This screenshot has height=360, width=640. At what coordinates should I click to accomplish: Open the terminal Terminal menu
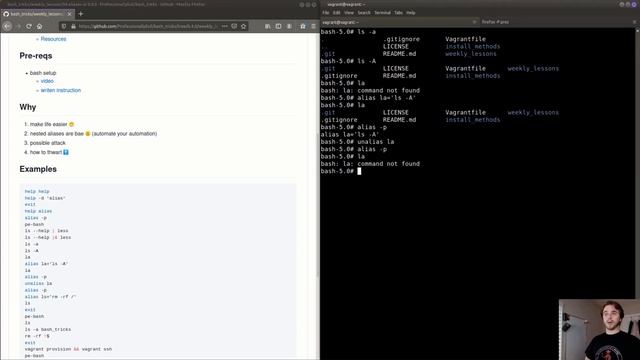point(382,13)
